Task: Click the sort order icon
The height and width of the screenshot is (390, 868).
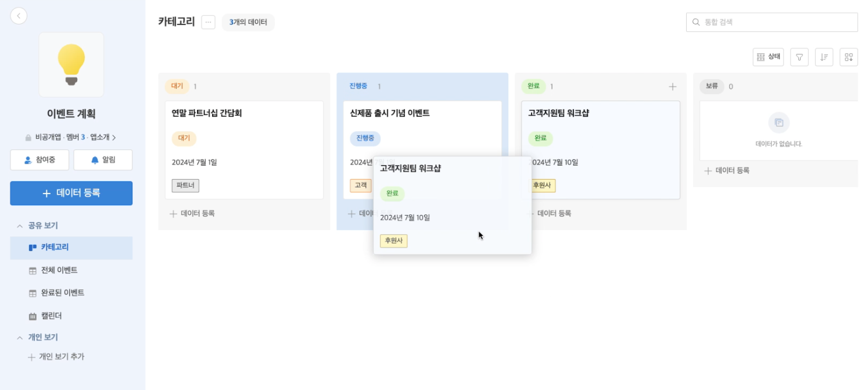Action: click(x=824, y=57)
